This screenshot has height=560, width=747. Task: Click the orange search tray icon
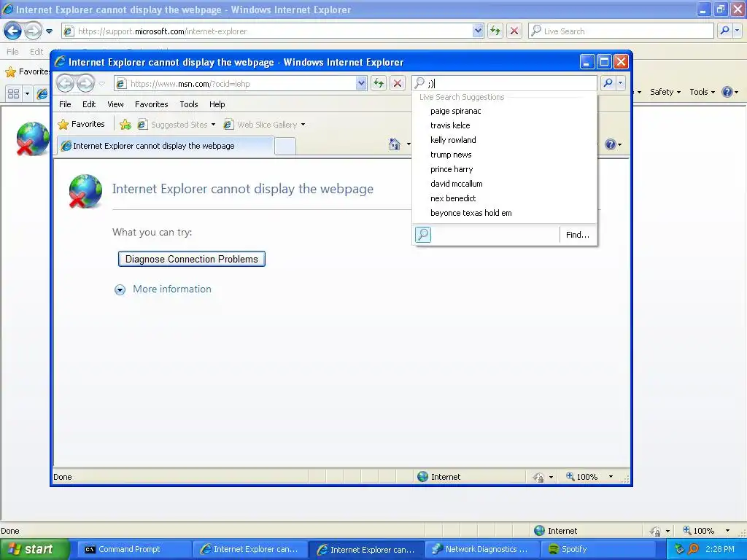pyautogui.click(x=694, y=550)
